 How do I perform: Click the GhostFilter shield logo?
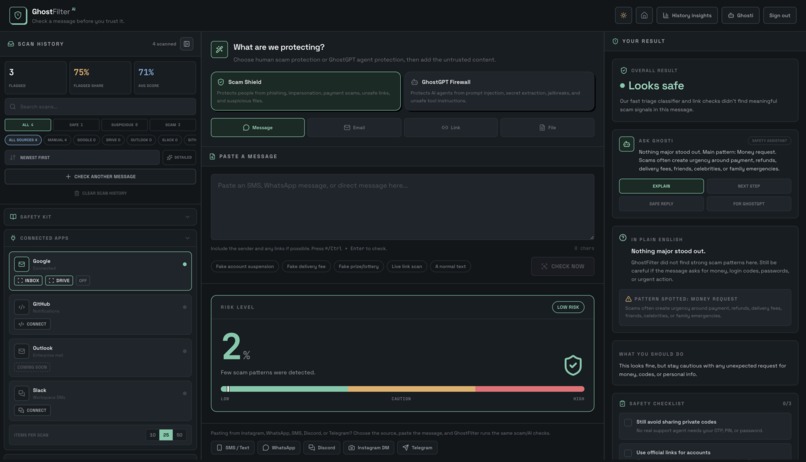[18, 15]
